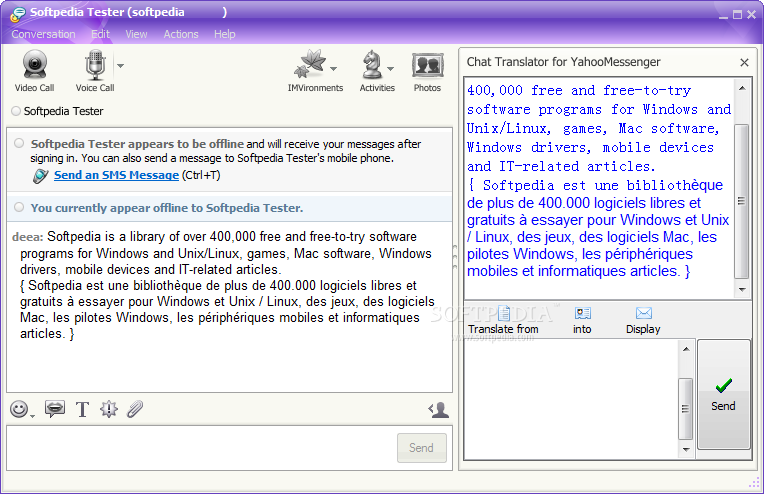Click the Display envelope icon
The width and height of the screenshot is (764, 494).
[x=644, y=313]
